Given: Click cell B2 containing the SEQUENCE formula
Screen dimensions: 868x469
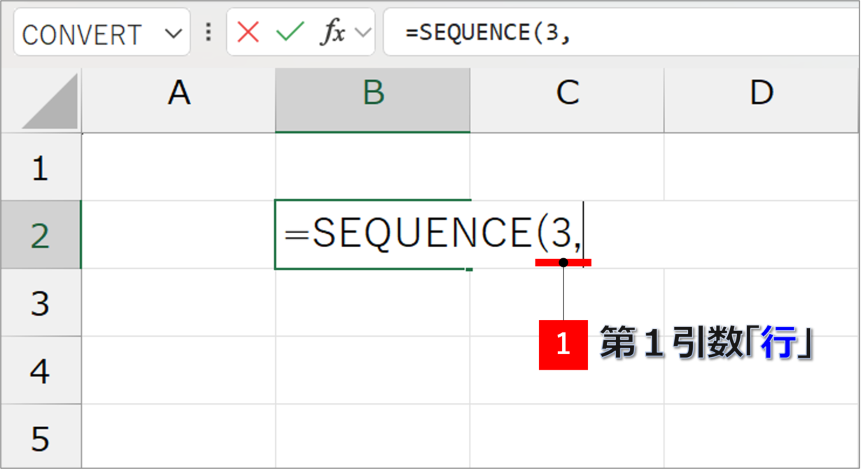Looking at the screenshot, I should click(x=373, y=234).
